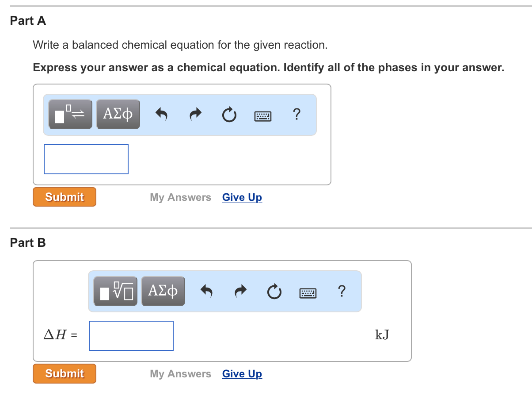The image size is (532, 407).
Task: Click the ΔH answer input field
Action: pyautogui.click(x=131, y=336)
